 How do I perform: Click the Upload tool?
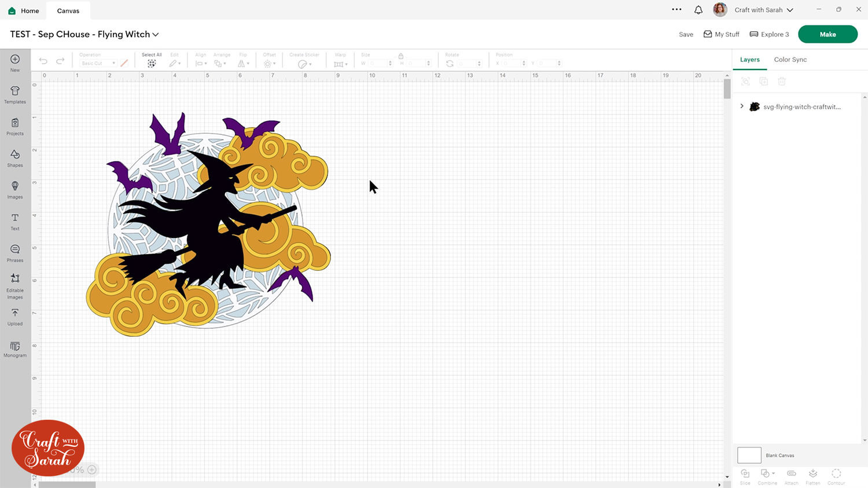[15, 317]
